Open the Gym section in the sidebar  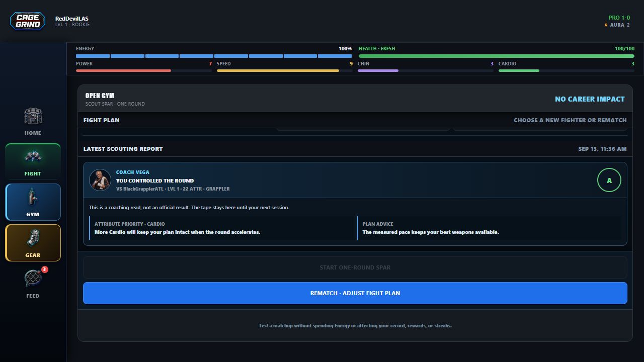33,202
